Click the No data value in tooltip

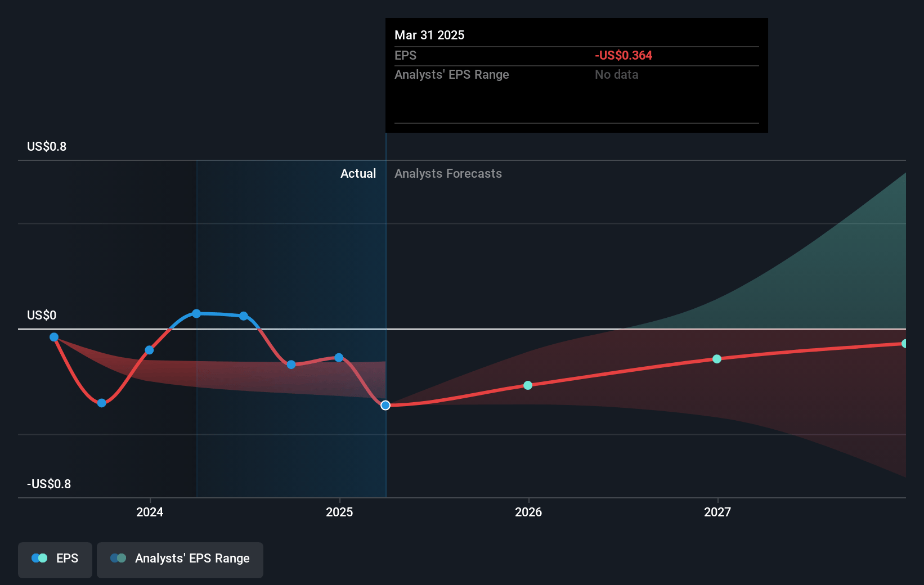click(616, 75)
